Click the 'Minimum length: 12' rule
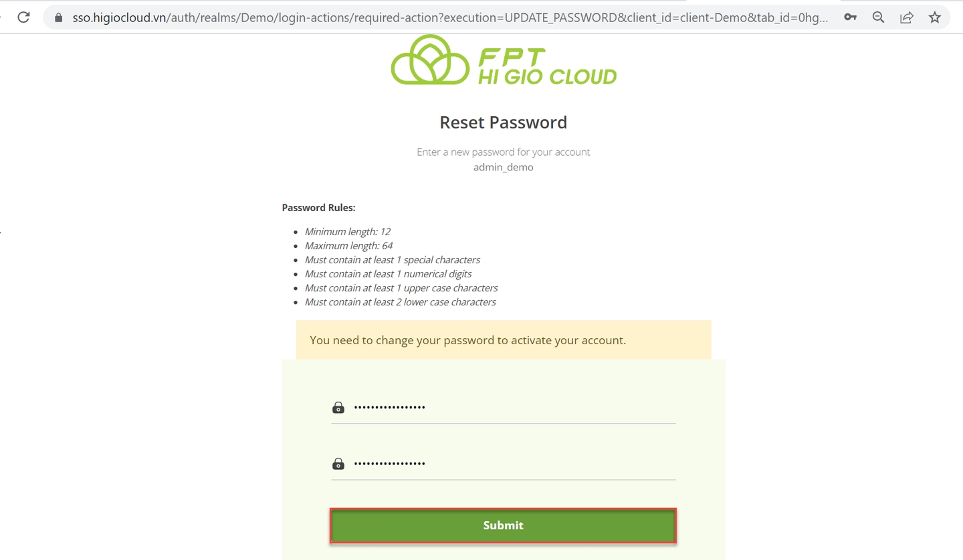This screenshot has height=560, width=963. 348,232
